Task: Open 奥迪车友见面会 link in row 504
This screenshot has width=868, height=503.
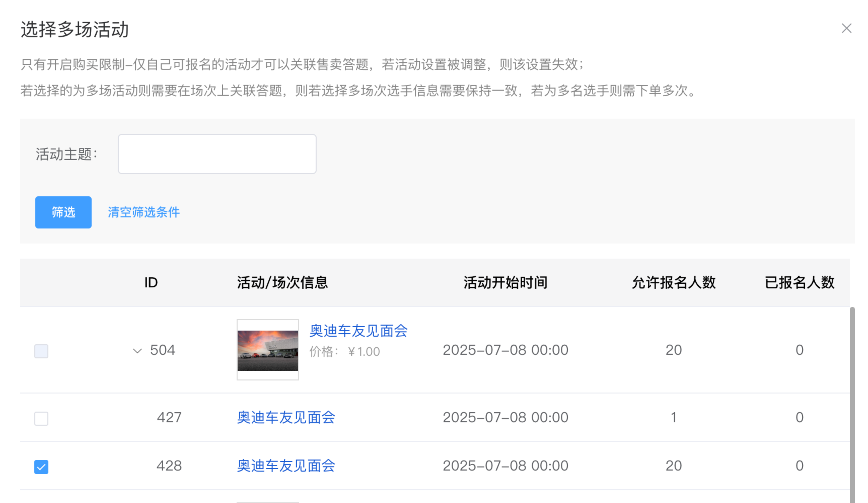Action: pyautogui.click(x=358, y=331)
